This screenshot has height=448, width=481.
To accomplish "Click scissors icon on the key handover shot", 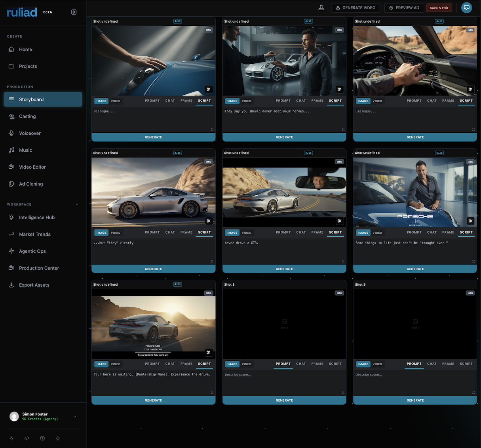I will 340,89.
